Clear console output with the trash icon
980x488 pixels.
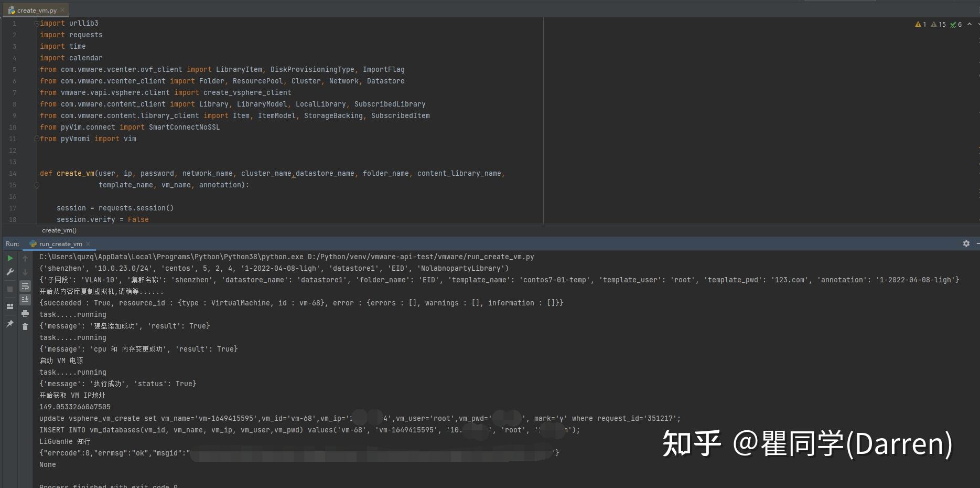point(25,326)
